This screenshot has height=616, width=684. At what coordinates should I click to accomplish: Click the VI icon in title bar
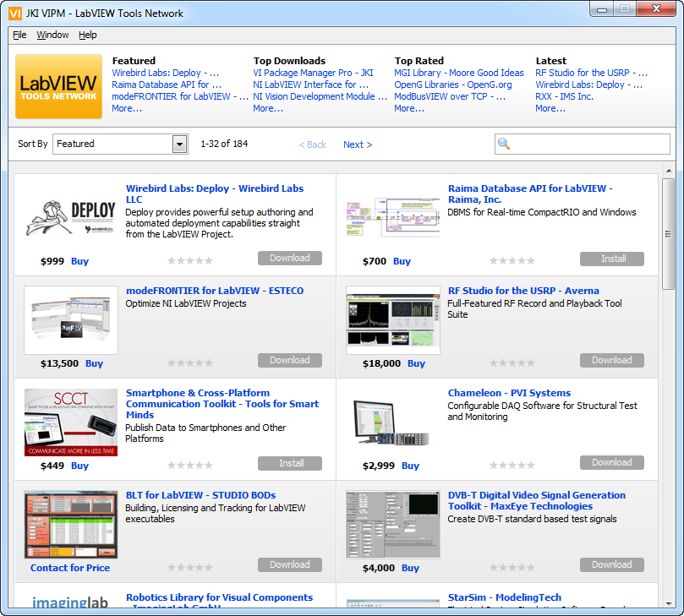coord(15,13)
